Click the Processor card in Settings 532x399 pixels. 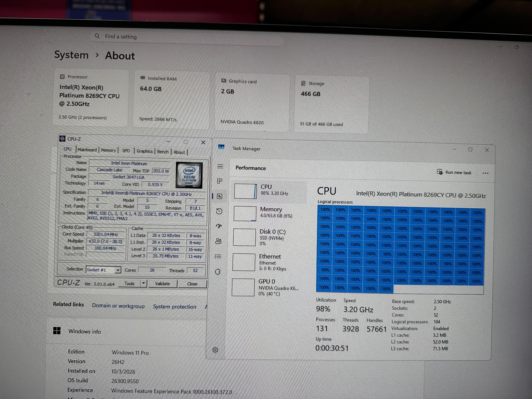pos(91,98)
